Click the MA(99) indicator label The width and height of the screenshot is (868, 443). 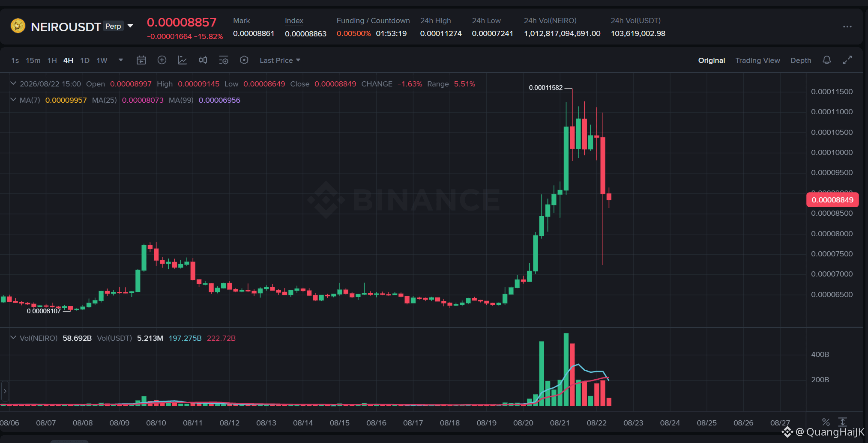point(181,100)
